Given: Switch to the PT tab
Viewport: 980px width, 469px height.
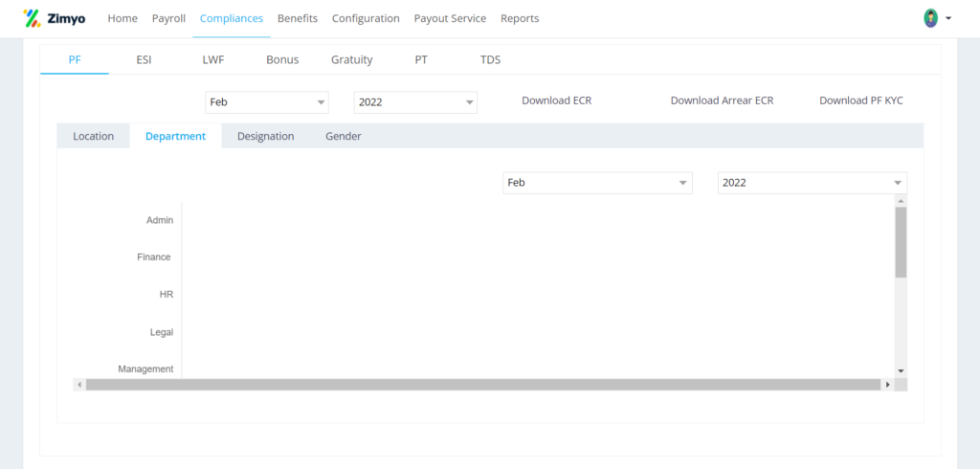Looking at the screenshot, I should click(421, 60).
